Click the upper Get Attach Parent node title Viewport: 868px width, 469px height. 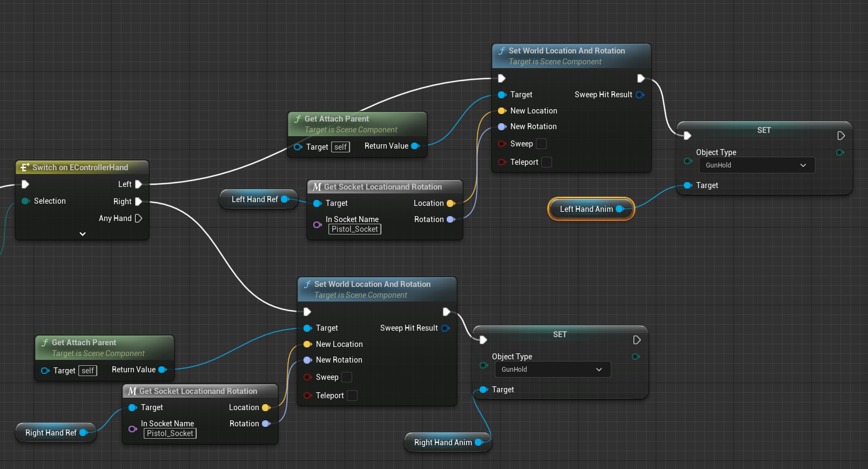337,119
